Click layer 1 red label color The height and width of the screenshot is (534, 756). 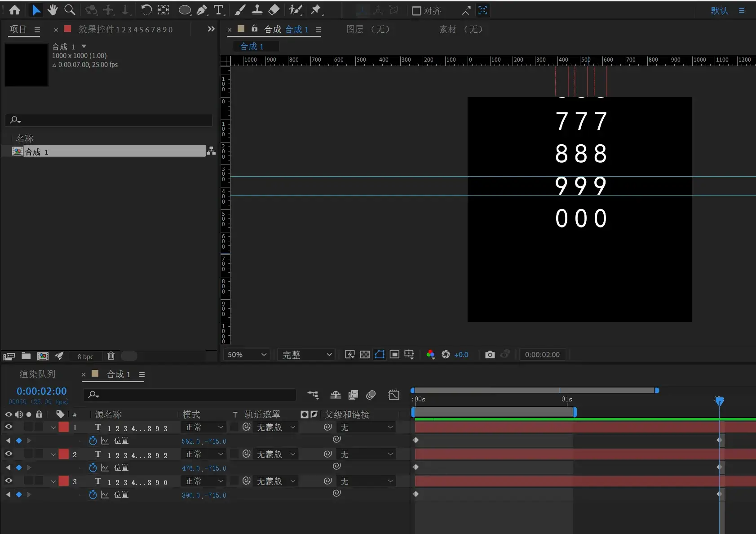64,427
